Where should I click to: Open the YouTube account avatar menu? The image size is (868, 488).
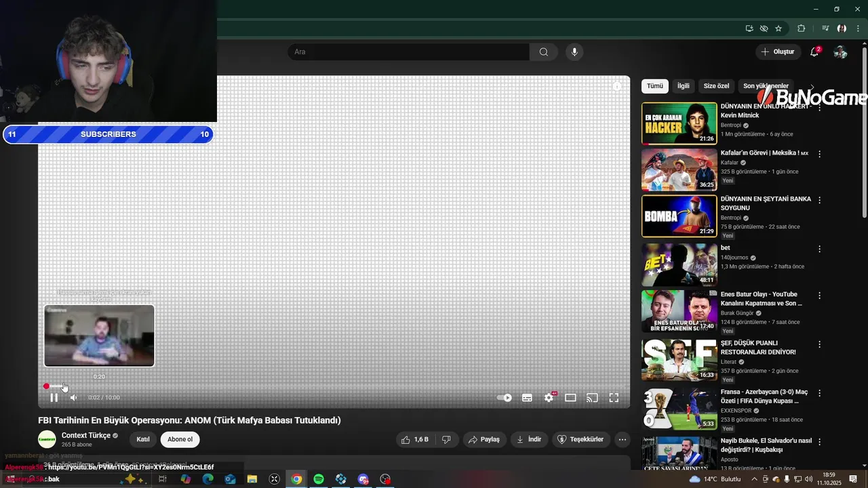tap(840, 52)
